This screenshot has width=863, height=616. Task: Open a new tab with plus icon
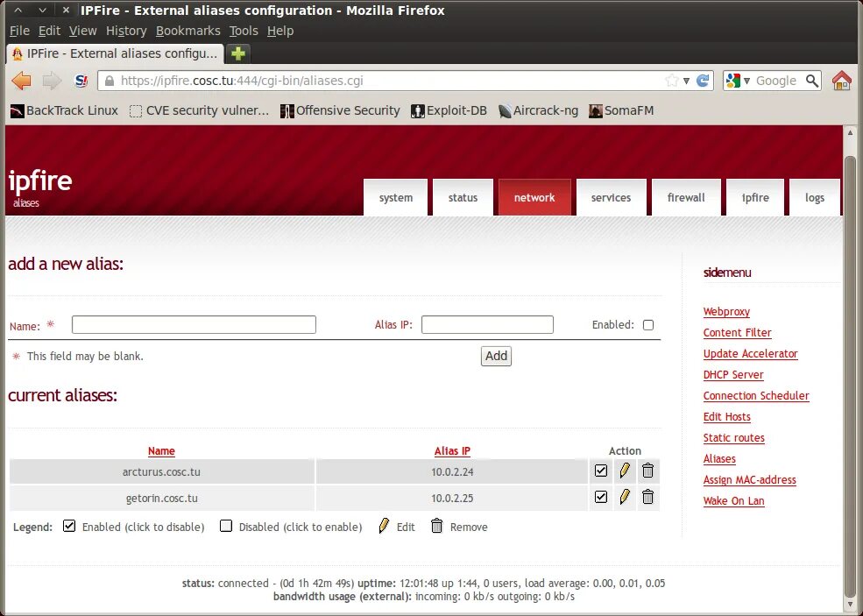click(x=237, y=53)
